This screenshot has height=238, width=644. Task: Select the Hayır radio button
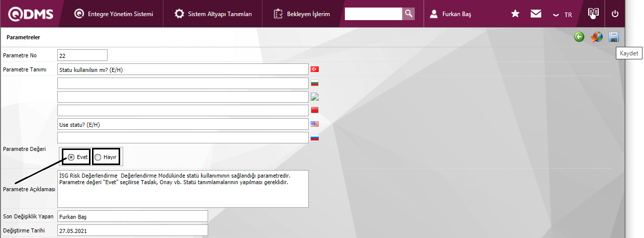tap(98, 157)
